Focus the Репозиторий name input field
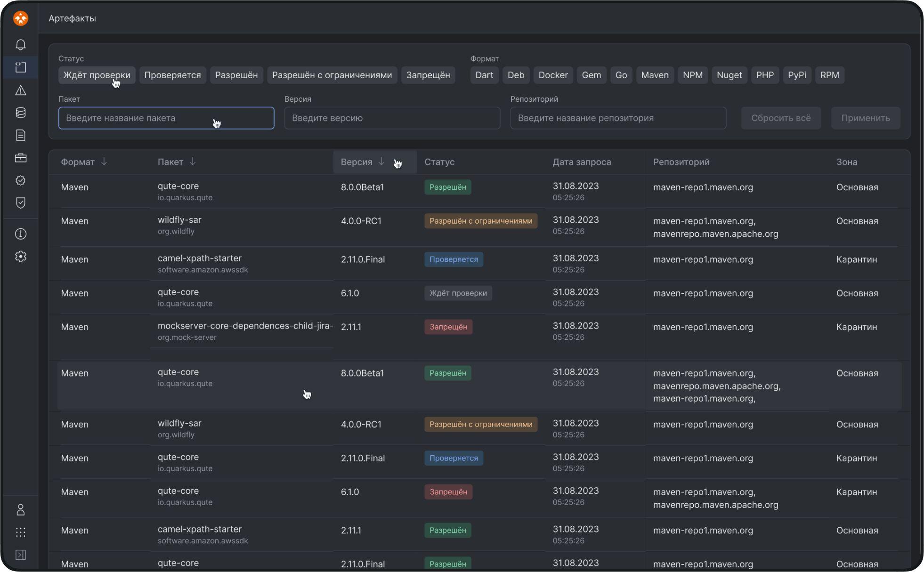Image resolution: width=924 pixels, height=572 pixels. [618, 118]
